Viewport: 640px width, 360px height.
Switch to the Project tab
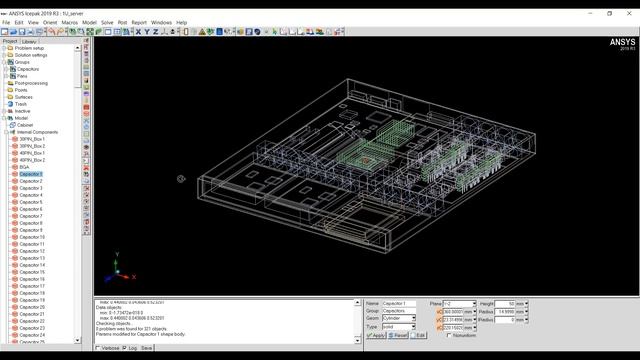coord(10,41)
